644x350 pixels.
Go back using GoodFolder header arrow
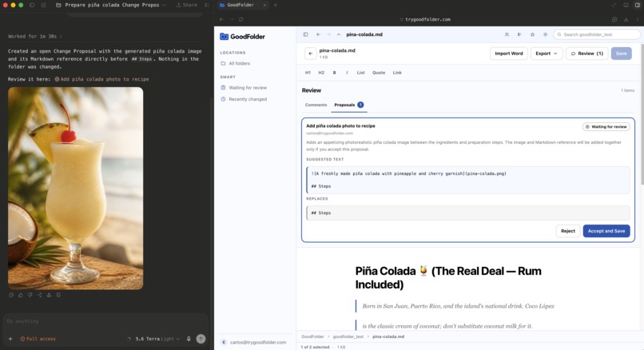[x=318, y=34]
